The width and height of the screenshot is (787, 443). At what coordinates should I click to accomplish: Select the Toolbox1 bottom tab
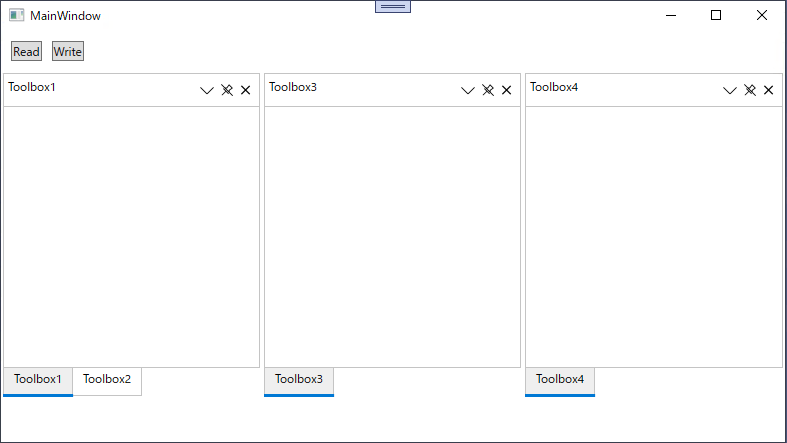[38, 381]
